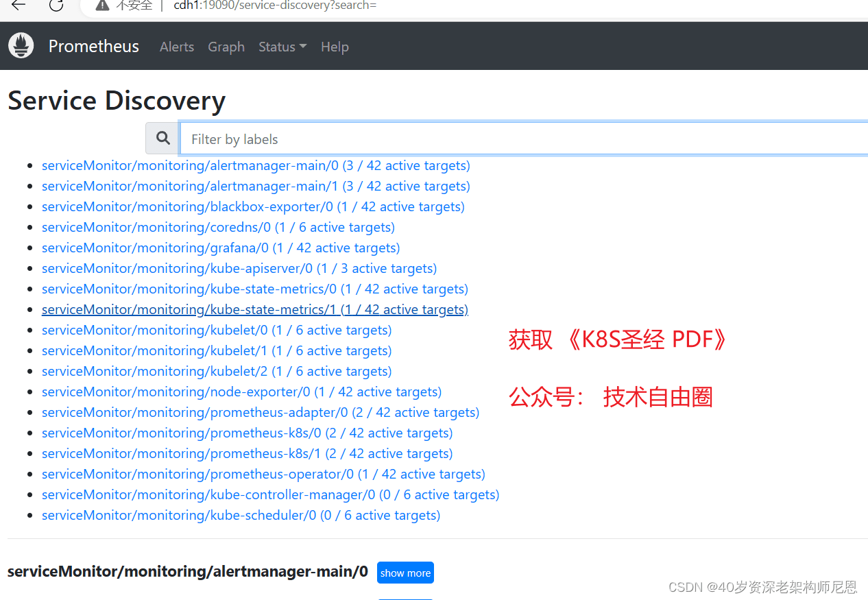Screen dimensions: 868x600
Task: Open grafana/0 service monitor link
Action: 221,248
